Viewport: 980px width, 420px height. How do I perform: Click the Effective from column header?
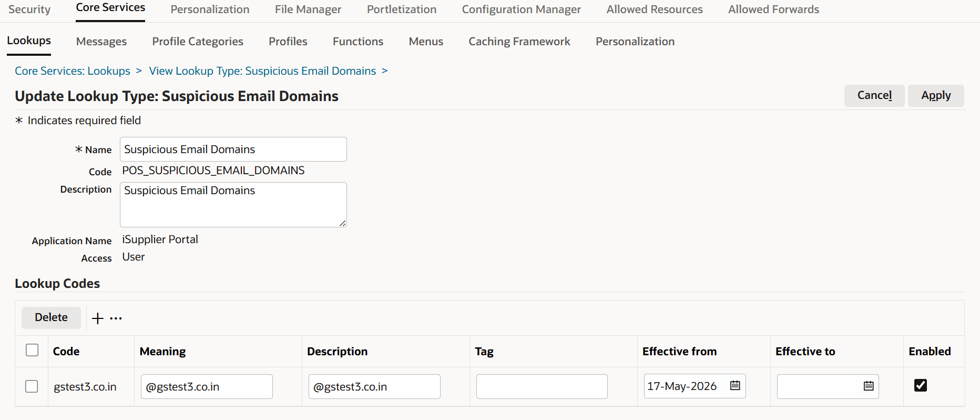click(679, 352)
